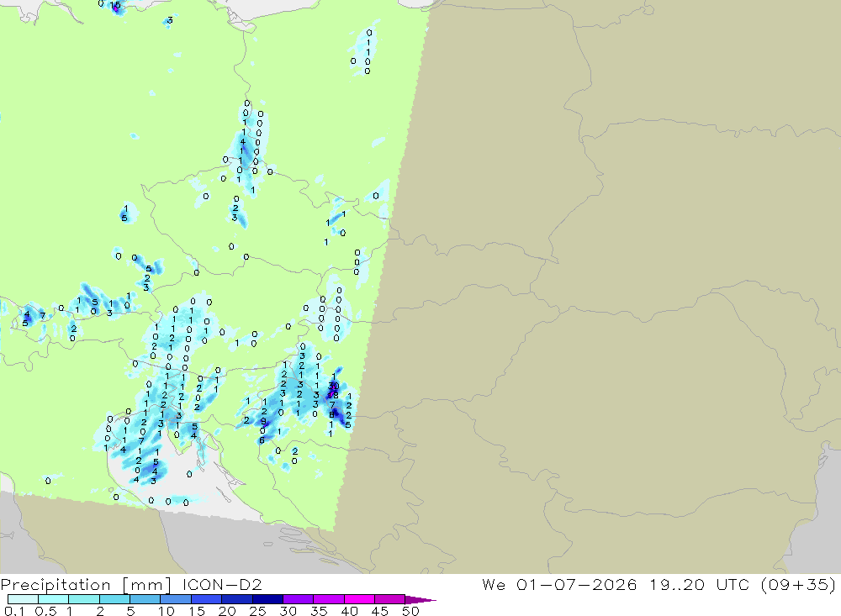This screenshot has height=616, width=841.
Task: Click the legend label "40"
Action: (349, 611)
